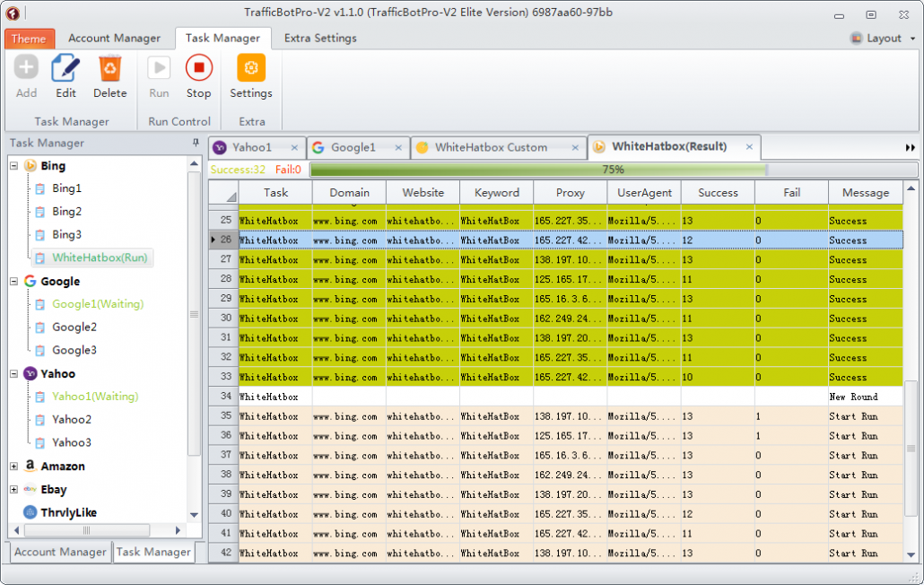Open the Layout dropdown
Screen dimensions: 924x585
pyautogui.click(x=912, y=39)
